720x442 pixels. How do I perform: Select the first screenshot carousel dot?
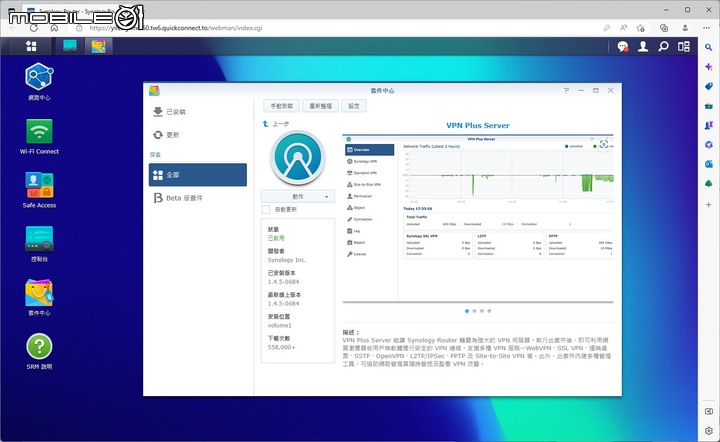click(x=467, y=311)
